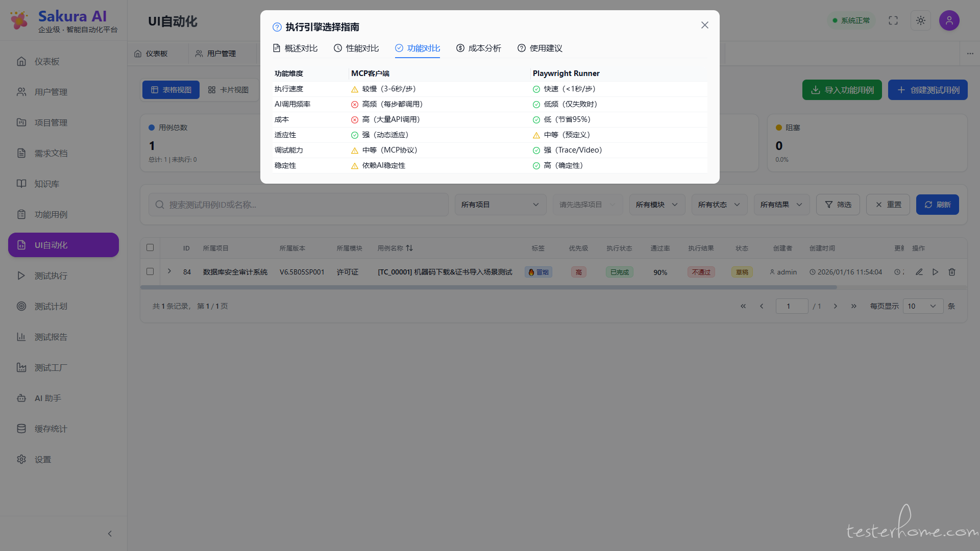Open the performance comparison tab
Viewport: 980px width, 551px height.
click(x=356, y=48)
